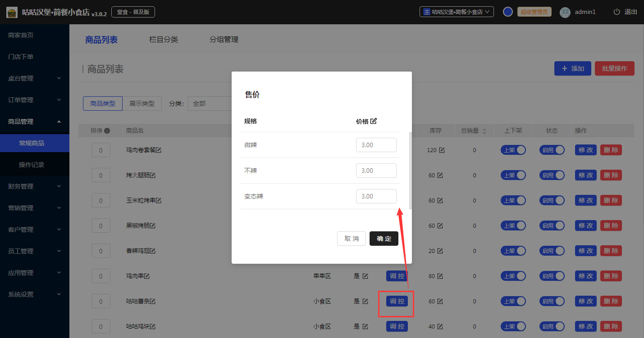This screenshot has width=644, height=338.
Task: Edit stock icon in 黑椒烤肠 row
Action: [440, 225]
